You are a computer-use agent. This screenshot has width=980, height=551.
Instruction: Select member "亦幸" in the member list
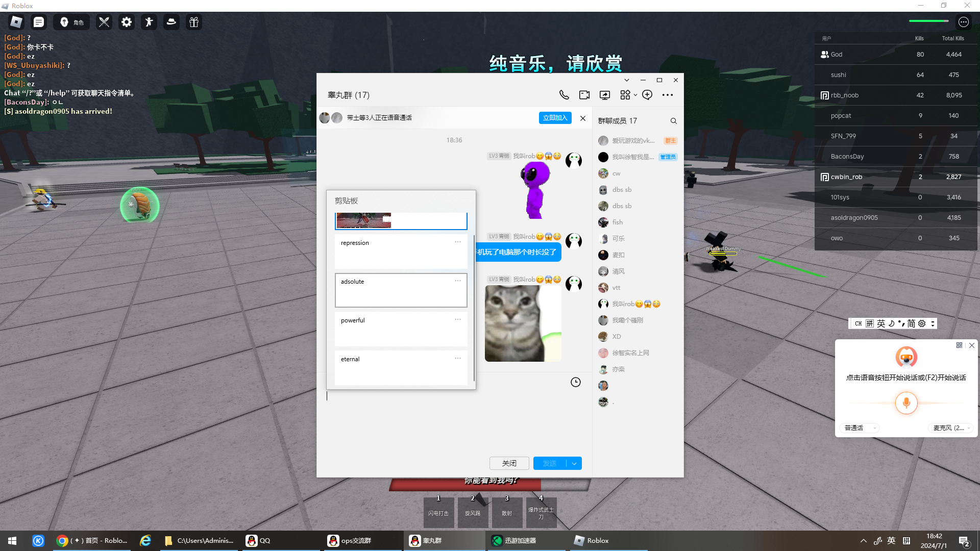click(x=638, y=369)
